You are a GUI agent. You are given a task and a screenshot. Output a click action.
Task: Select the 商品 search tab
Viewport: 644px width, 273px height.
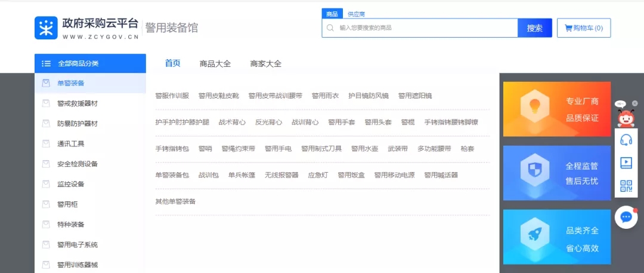pos(332,14)
